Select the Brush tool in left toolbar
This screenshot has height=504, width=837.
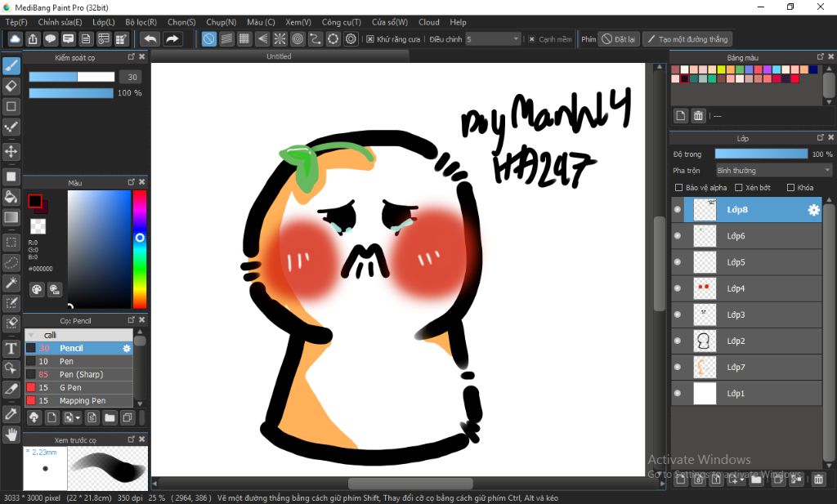pos(11,65)
